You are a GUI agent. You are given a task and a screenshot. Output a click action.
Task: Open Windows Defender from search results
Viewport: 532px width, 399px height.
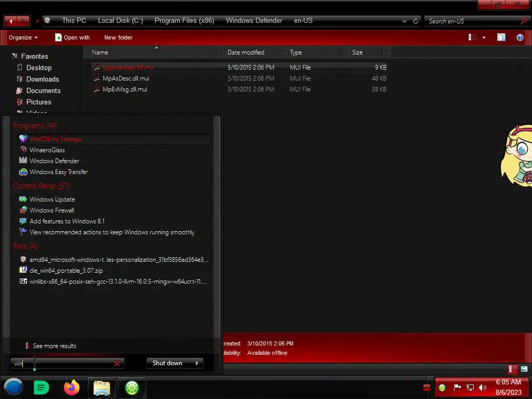(x=114, y=161)
